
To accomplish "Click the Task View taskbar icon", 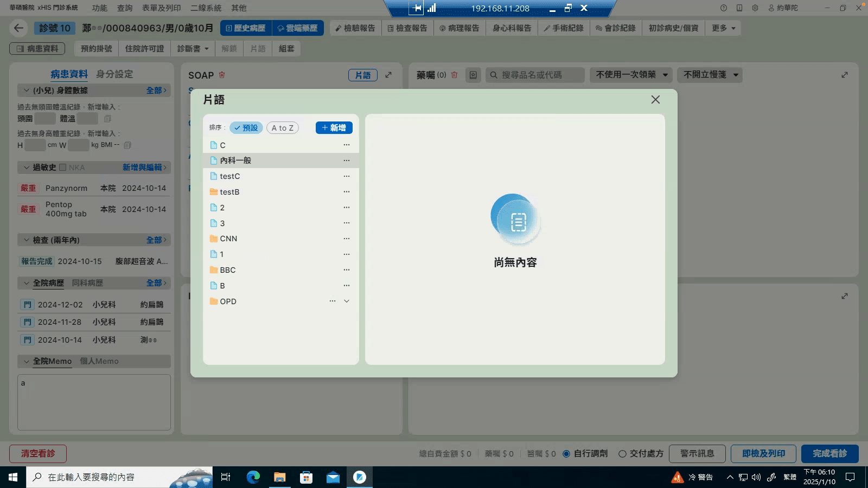I will pos(226,477).
